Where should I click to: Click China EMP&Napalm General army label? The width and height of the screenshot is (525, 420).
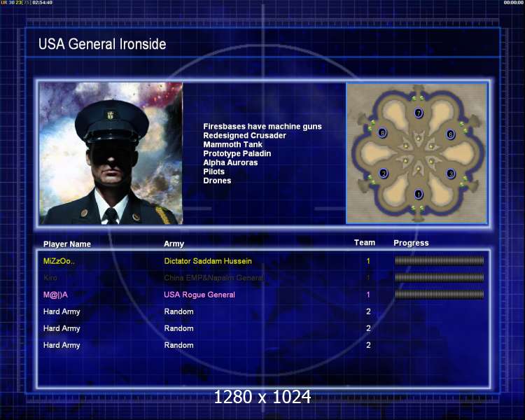tap(213, 278)
